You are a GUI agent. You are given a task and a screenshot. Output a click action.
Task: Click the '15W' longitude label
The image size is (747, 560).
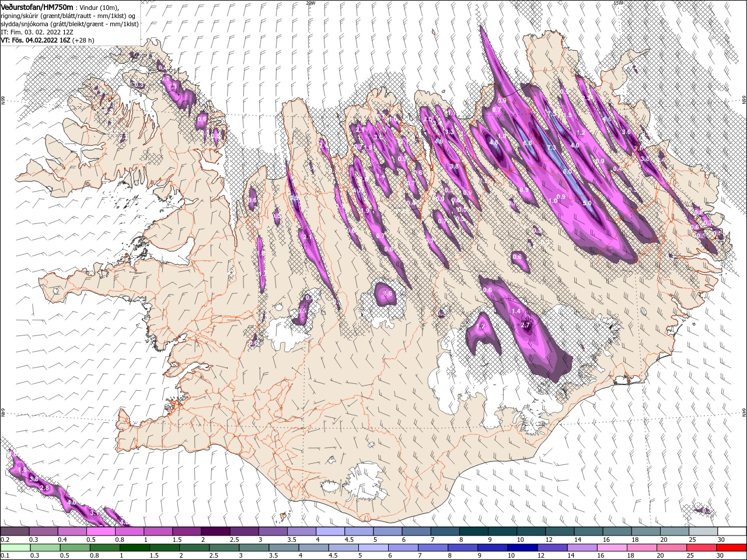pyautogui.click(x=617, y=3)
